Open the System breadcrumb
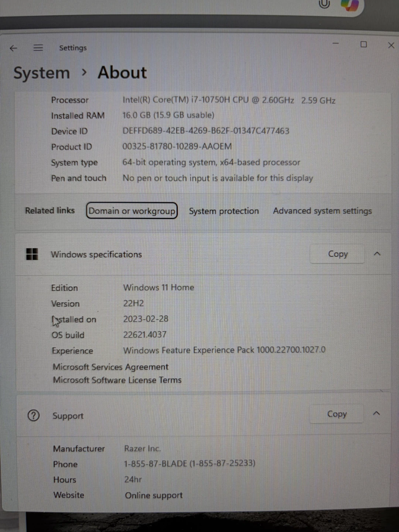 point(42,73)
